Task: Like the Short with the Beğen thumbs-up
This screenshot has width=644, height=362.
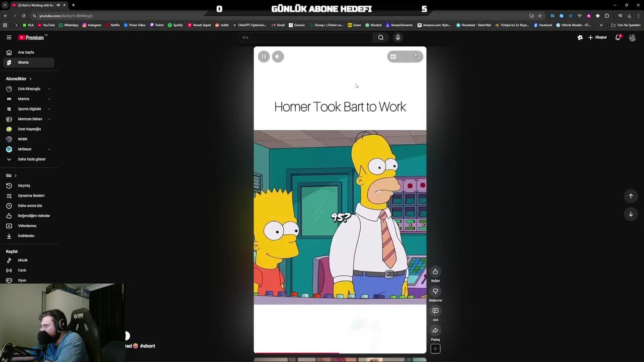Action: [435, 271]
